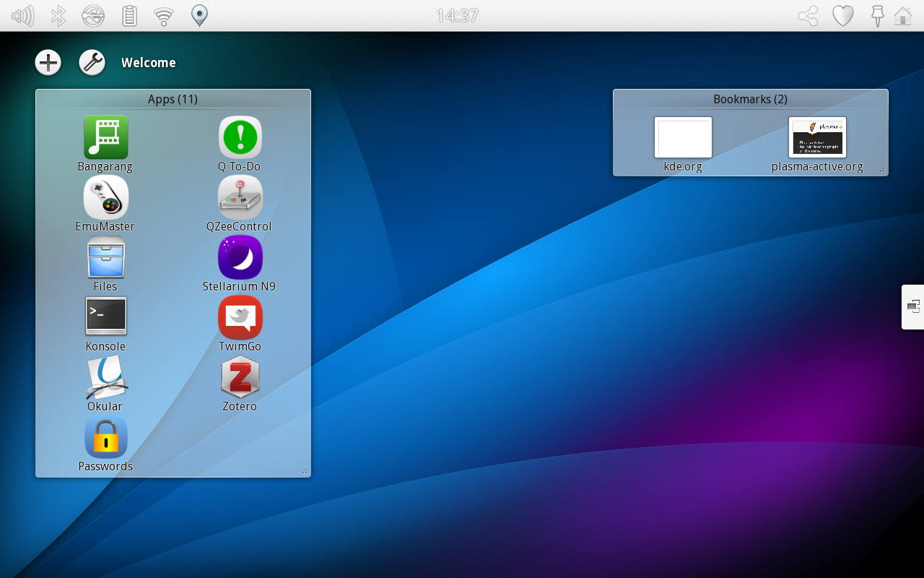This screenshot has width=924, height=578.
Task: Open QZeeControl app icon
Action: click(x=240, y=197)
